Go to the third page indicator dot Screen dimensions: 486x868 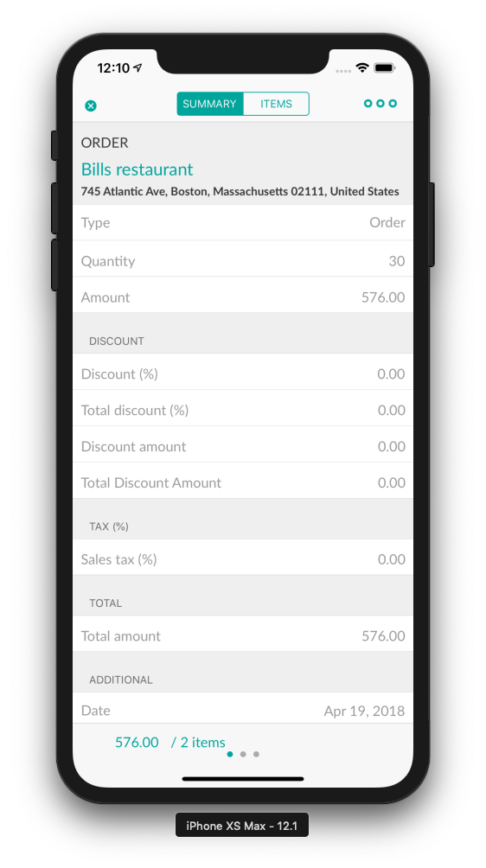coord(256,754)
